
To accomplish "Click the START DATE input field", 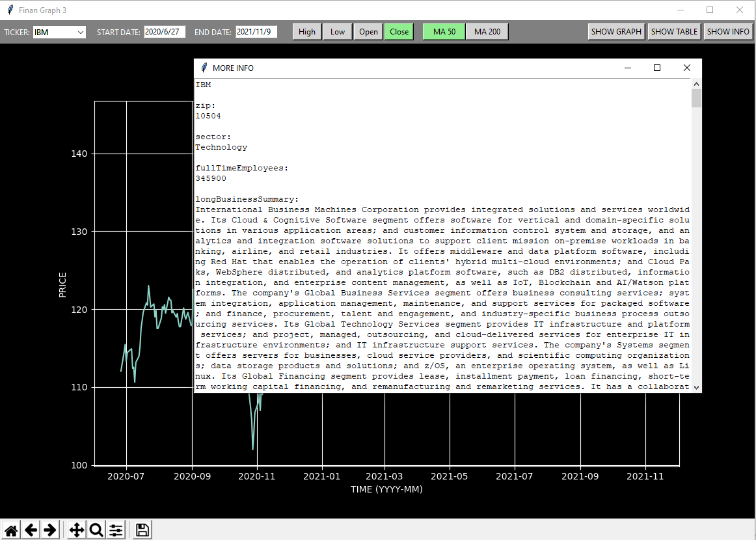I will click(x=165, y=32).
